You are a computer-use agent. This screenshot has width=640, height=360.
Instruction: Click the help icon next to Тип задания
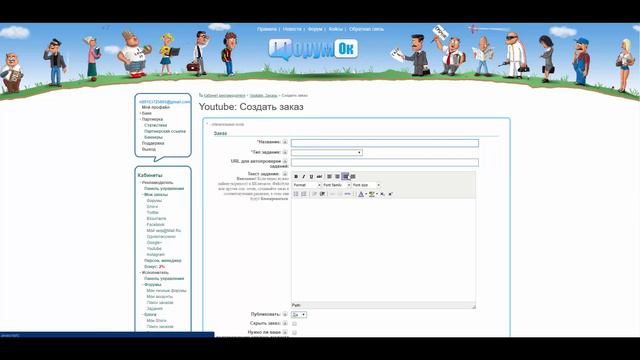click(285, 152)
